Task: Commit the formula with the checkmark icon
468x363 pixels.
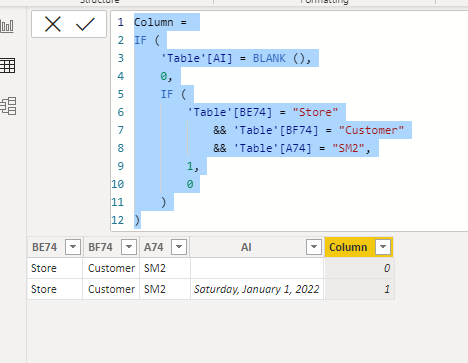Action: click(85, 24)
